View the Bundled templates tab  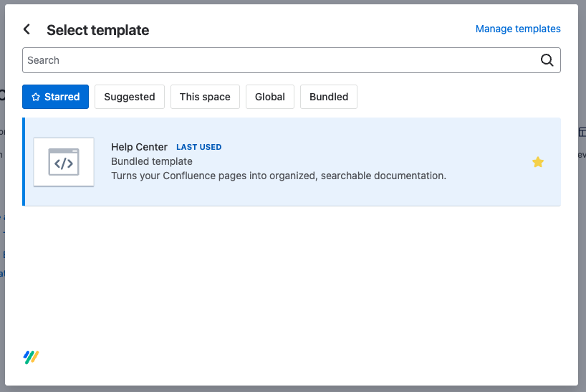point(329,97)
